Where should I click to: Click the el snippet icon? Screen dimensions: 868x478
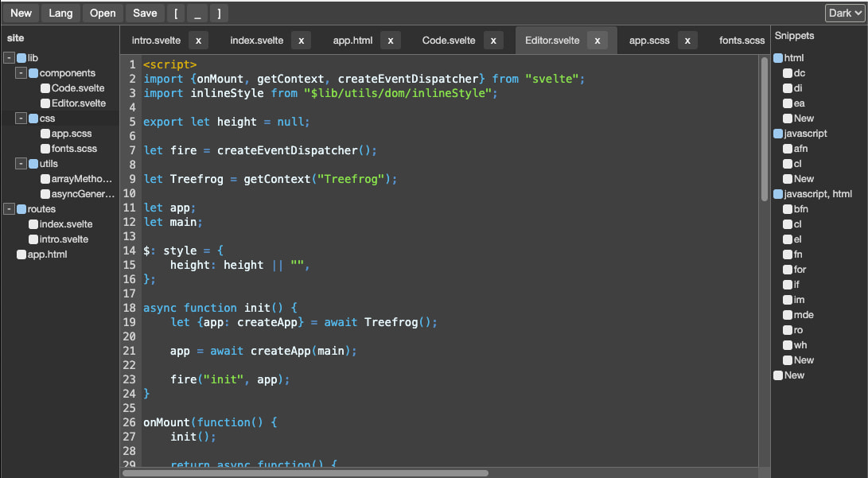click(787, 239)
